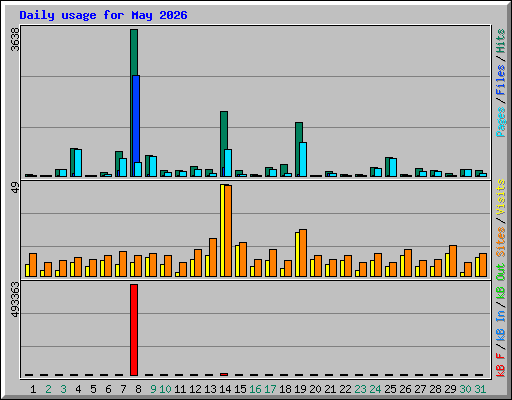Viewport: 512px width, 400px height.
Task: Click the orange sites bar for day 13
Action: [x=213, y=257]
